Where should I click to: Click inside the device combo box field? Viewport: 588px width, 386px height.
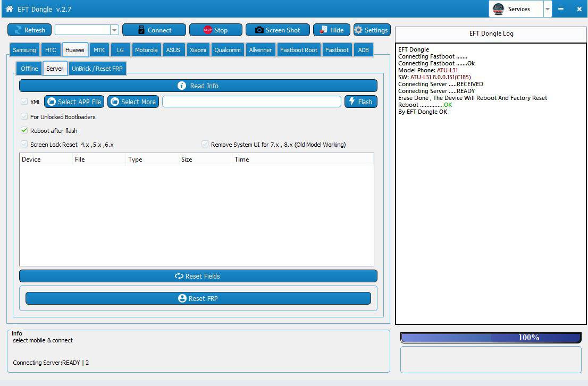82,30
